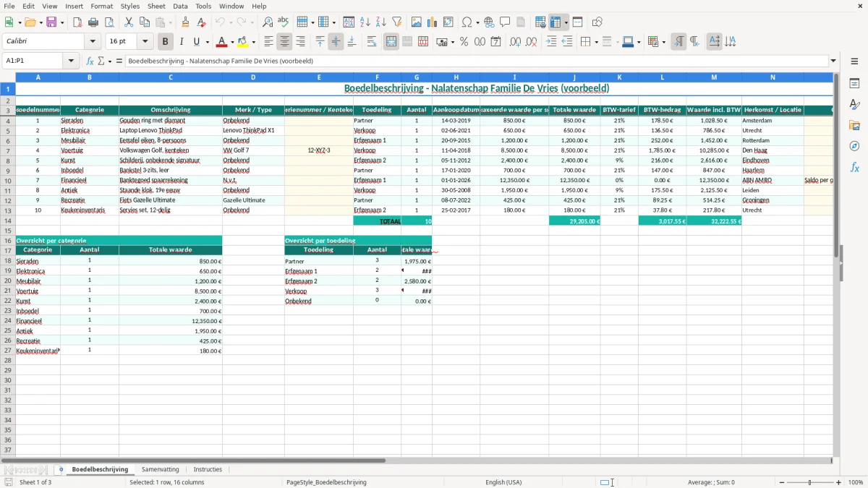Image resolution: width=868 pixels, height=488 pixels.
Task: Toggle Center Horizontally alignment
Action: tap(285, 42)
